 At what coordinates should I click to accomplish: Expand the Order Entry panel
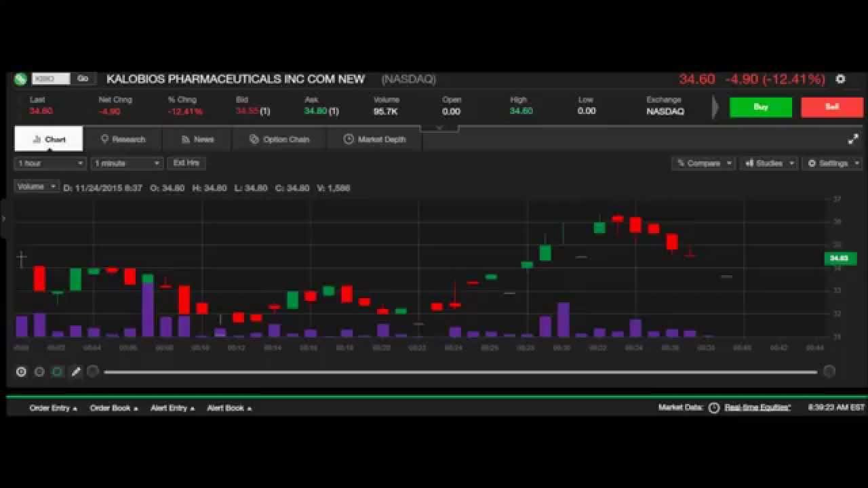click(53, 408)
